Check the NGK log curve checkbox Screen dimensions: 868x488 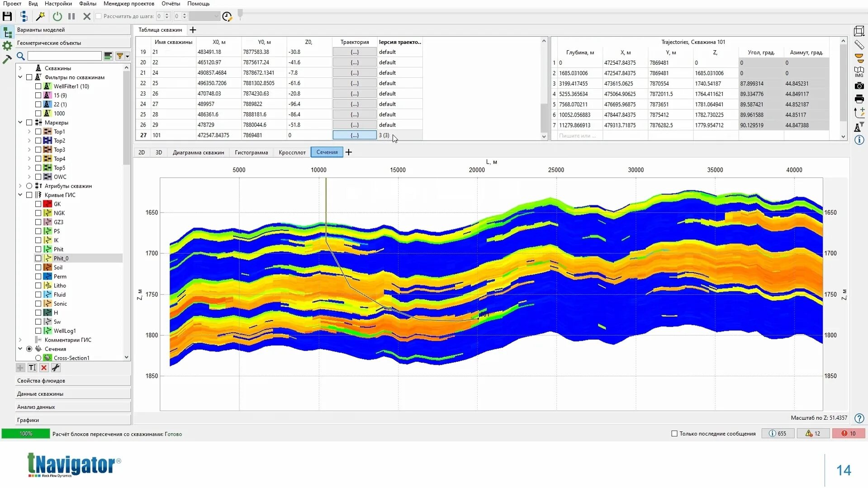38,213
